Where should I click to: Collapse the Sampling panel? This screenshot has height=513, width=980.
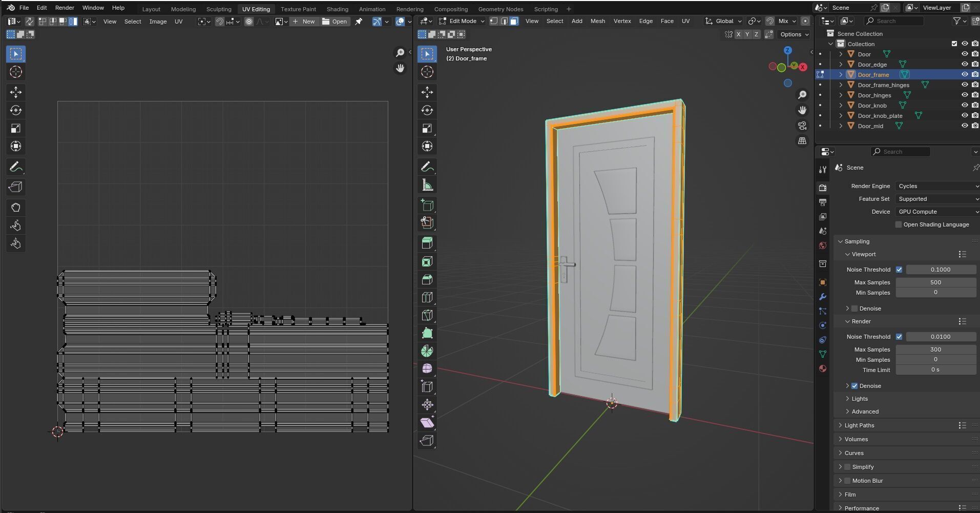click(857, 241)
